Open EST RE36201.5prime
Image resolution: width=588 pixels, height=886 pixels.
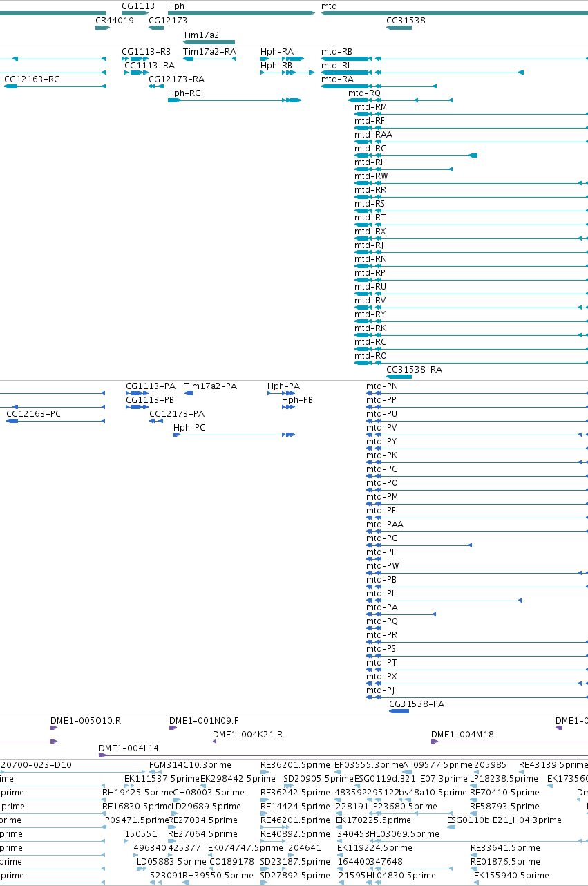[x=296, y=765]
